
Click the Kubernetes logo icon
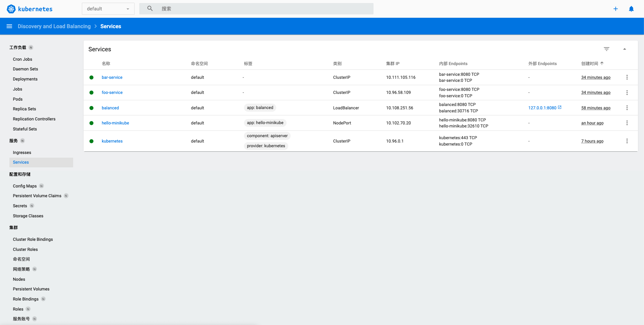[x=11, y=9]
